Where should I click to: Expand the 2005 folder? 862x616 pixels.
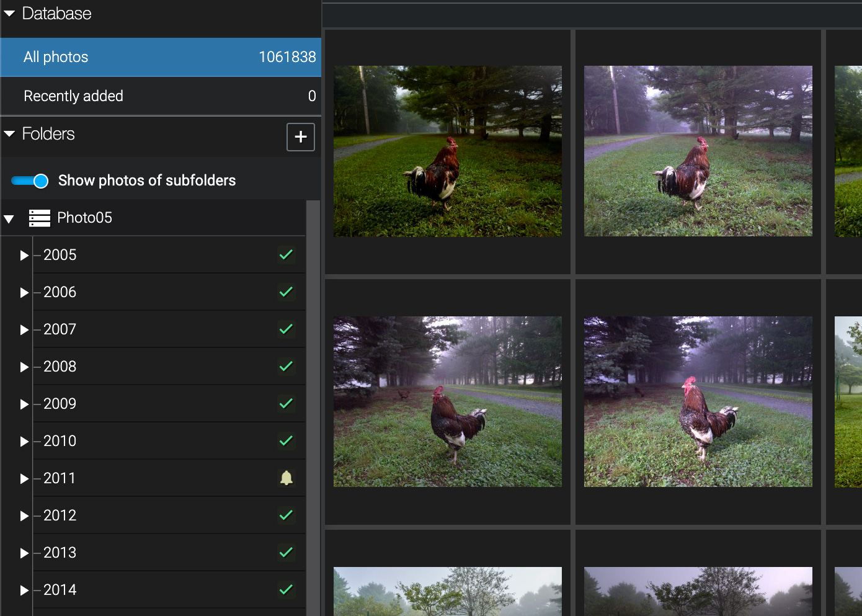[x=24, y=256]
